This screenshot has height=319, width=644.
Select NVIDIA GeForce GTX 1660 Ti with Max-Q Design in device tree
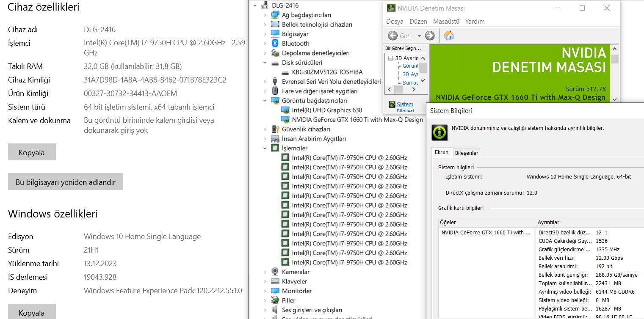(x=357, y=120)
